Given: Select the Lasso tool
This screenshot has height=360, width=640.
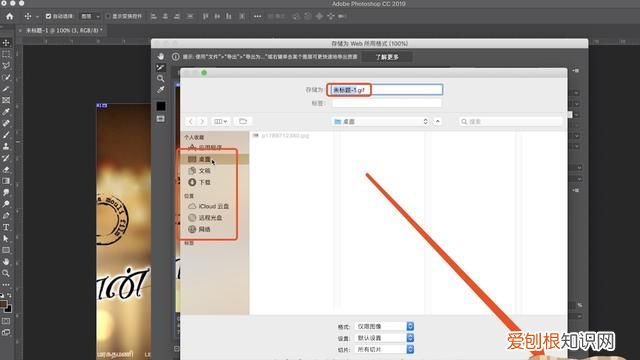Looking at the screenshot, I should coord(6,66).
